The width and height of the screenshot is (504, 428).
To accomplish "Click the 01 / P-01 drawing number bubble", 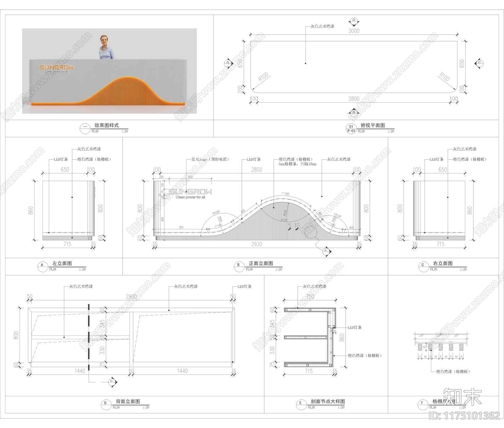I will tap(351, 129).
